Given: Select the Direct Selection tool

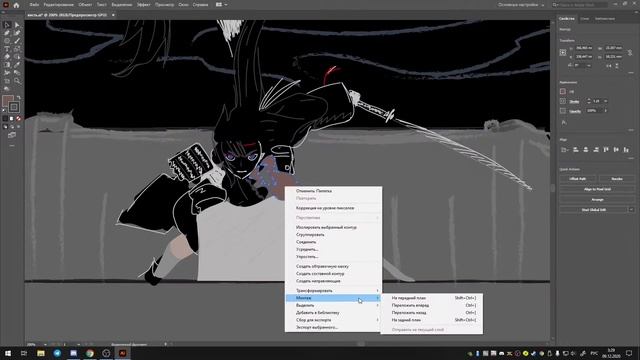Looking at the screenshot, I should click(x=17, y=25).
